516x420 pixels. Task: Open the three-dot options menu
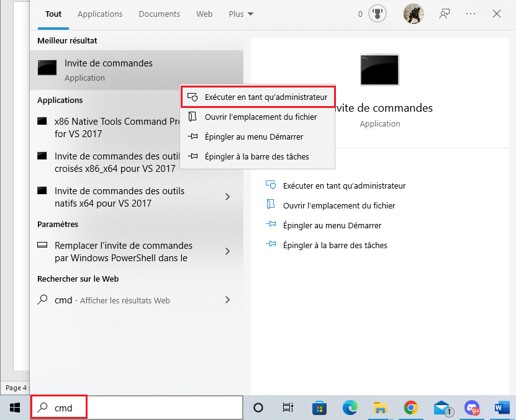[x=471, y=14]
